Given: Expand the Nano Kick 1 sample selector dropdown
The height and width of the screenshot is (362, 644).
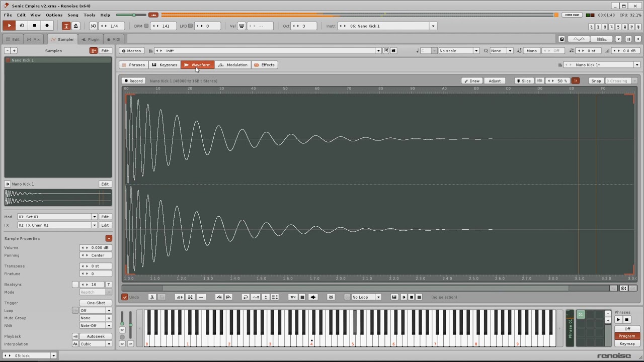Looking at the screenshot, I should (637, 65).
